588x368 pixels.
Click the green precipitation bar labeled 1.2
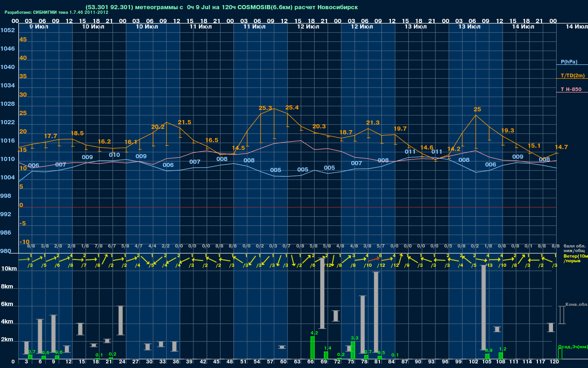501,356
